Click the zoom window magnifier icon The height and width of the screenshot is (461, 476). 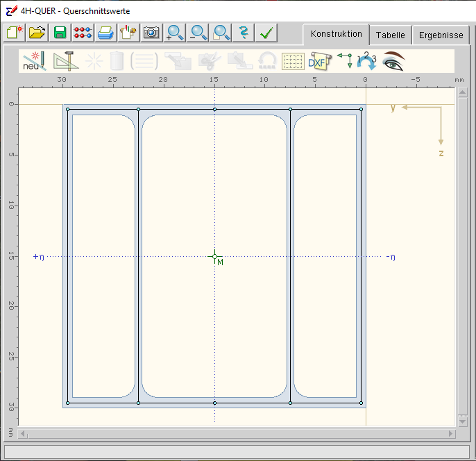[221, 33]
